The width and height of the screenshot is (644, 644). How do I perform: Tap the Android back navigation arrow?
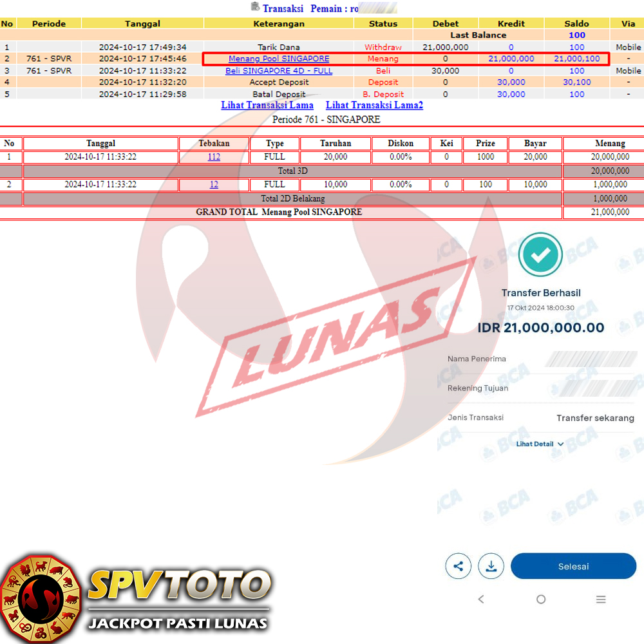[481, 600]
